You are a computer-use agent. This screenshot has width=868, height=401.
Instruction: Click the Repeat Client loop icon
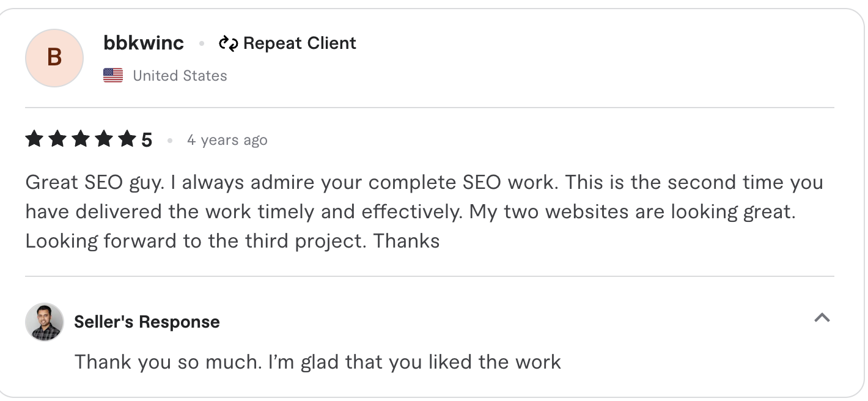pyautogui.click(x=227, y=43)
